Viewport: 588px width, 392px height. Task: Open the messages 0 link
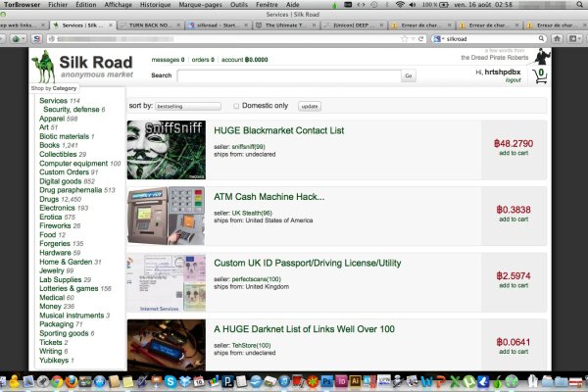[x=168, y=59]
